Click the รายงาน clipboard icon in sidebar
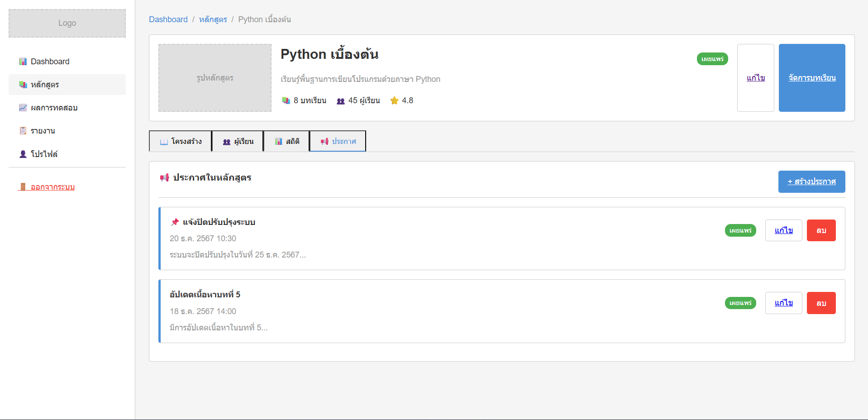 (23, 131)
